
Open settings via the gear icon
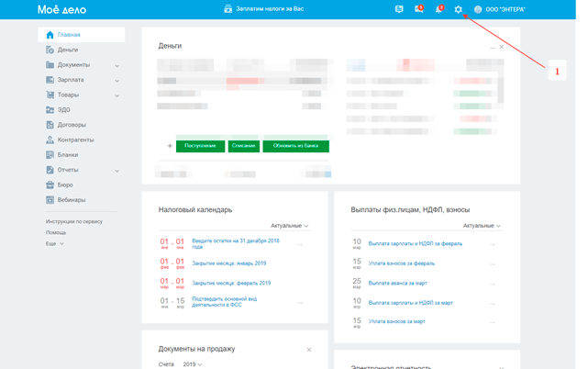(x=459, y=9)
